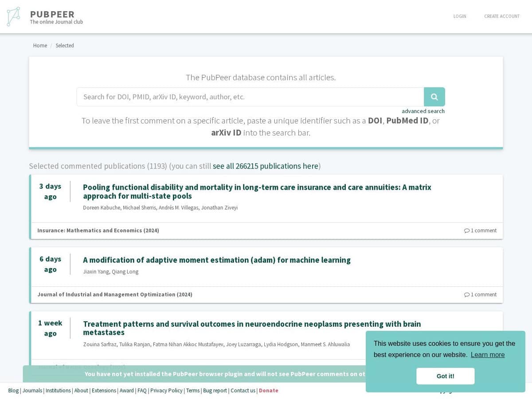
Task: Click author Joey Luzarraga
Action: (x=243, y=344)
